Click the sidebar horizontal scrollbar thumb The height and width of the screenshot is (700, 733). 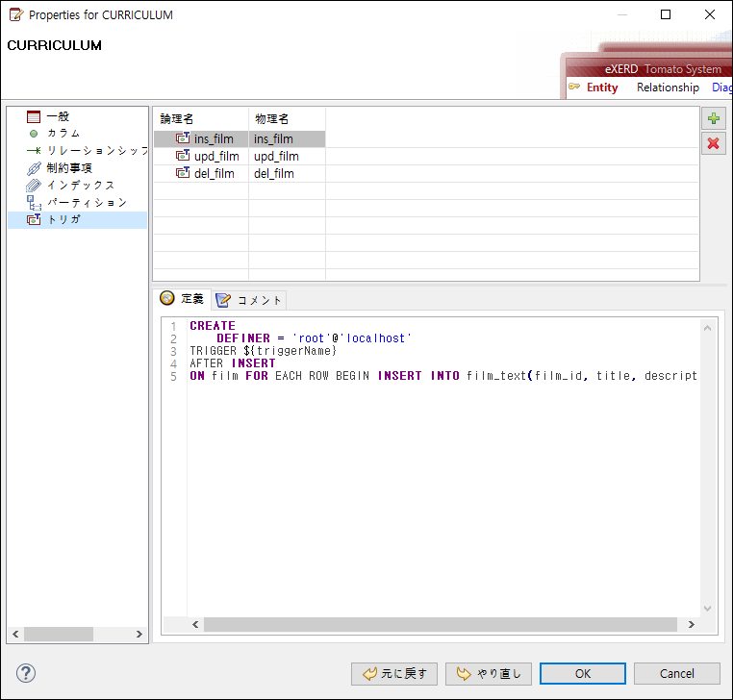(x=59, y=634)
